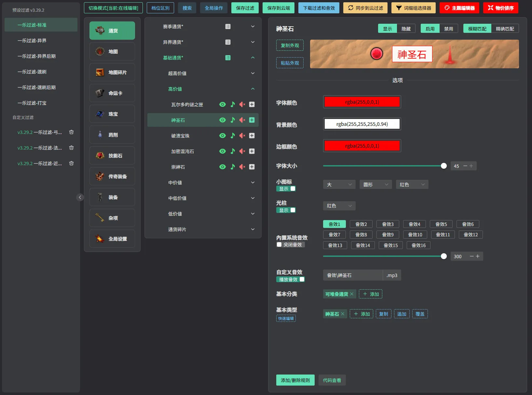Open the 背景颜色 color swatch

(x=362, y=124)
